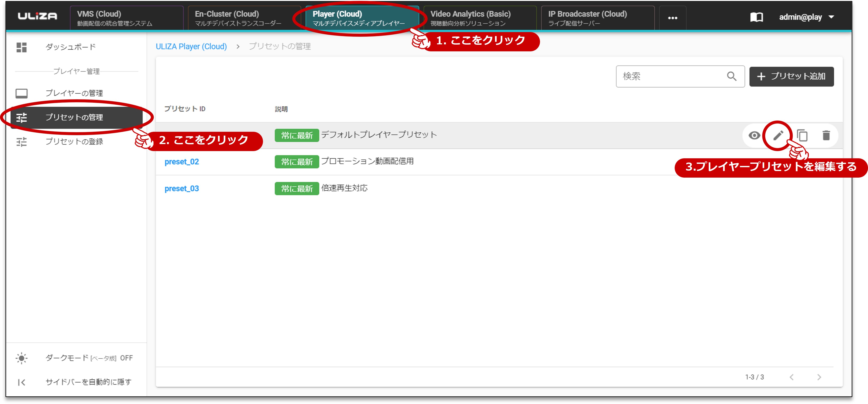
Task: Click the dashboard grid icon
Action: (x=22, y=47)
